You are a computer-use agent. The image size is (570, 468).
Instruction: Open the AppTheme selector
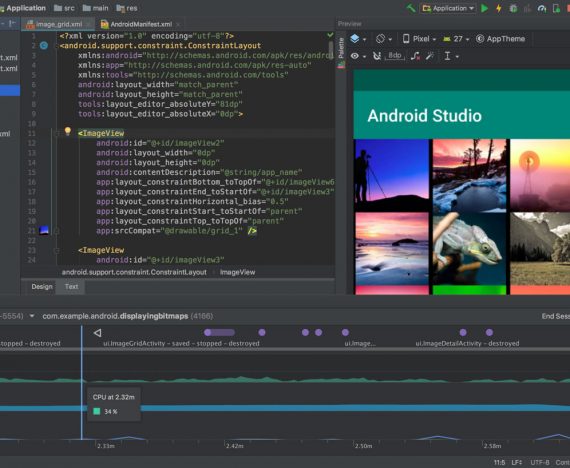[501, 39]
